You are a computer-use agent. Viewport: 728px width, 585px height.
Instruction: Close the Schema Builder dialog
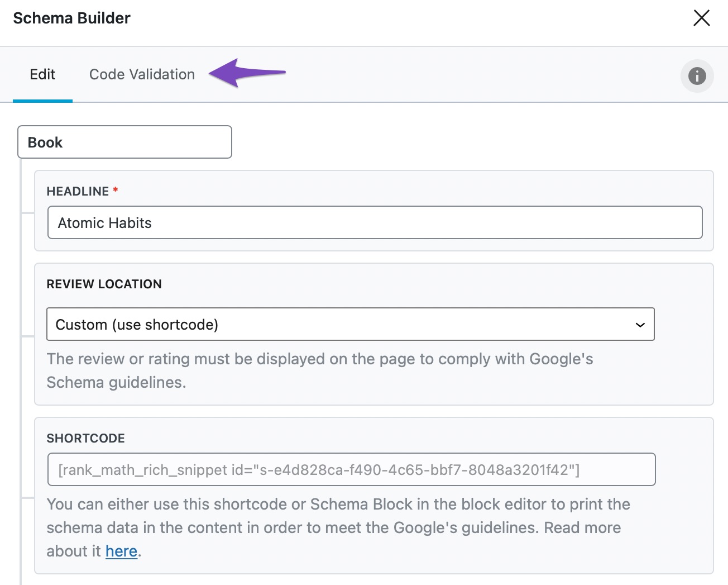tap(701, 18)
